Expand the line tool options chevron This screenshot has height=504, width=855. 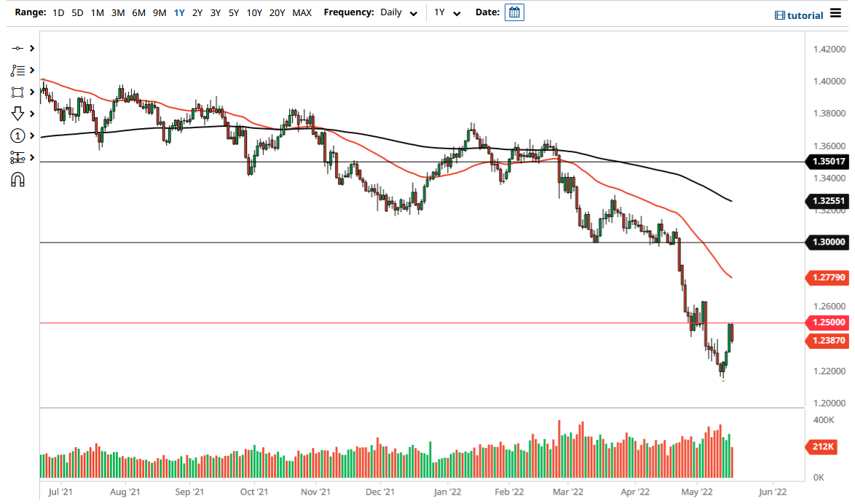point(32,49)
